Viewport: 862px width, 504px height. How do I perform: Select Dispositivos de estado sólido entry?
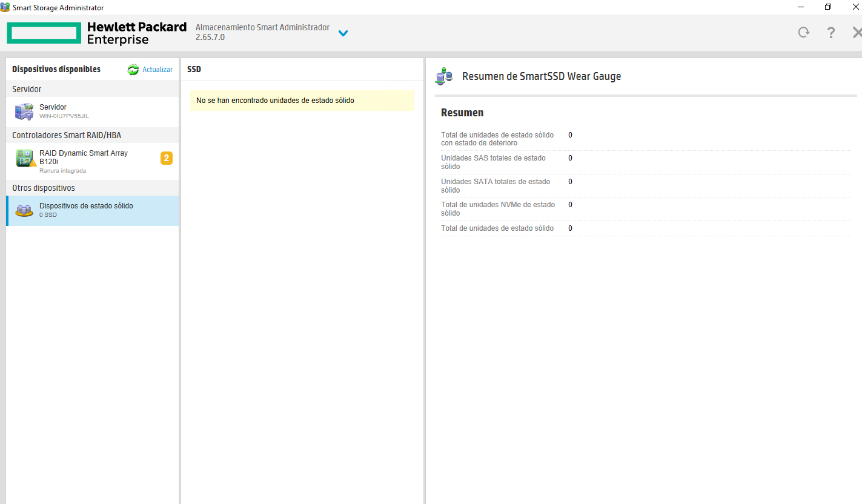(x=92, y=211)
